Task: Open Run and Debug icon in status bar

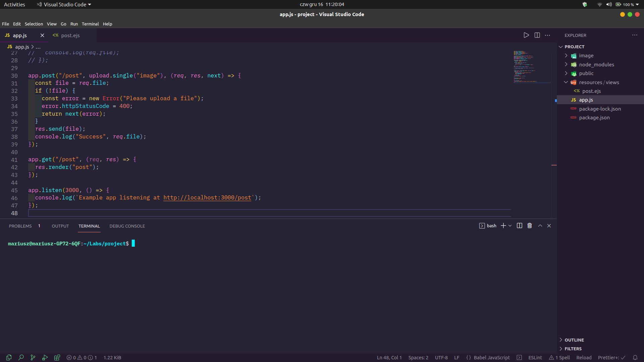Action: coord(45,358)
